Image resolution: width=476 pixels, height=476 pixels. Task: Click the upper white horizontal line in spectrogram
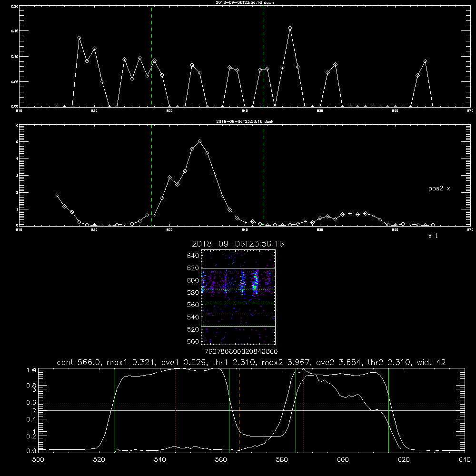(238, 268)
